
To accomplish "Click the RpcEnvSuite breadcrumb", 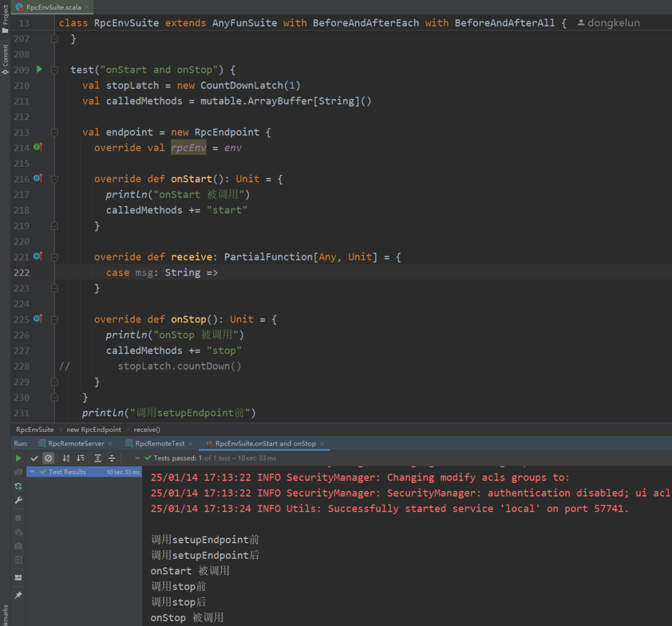I will pyautogui.click(x=35, y=429).
